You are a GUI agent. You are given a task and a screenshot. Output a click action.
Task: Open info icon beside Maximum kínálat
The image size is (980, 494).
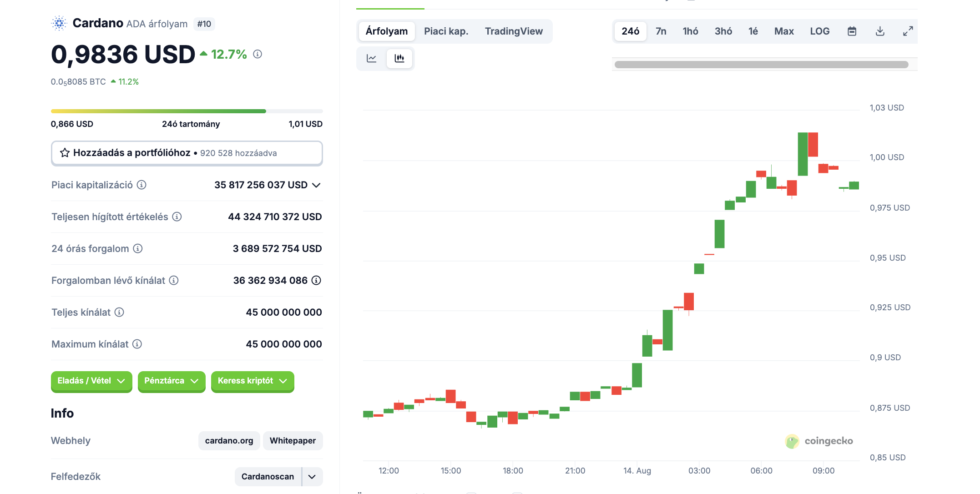pyautogui.click(x=137, y=344)
